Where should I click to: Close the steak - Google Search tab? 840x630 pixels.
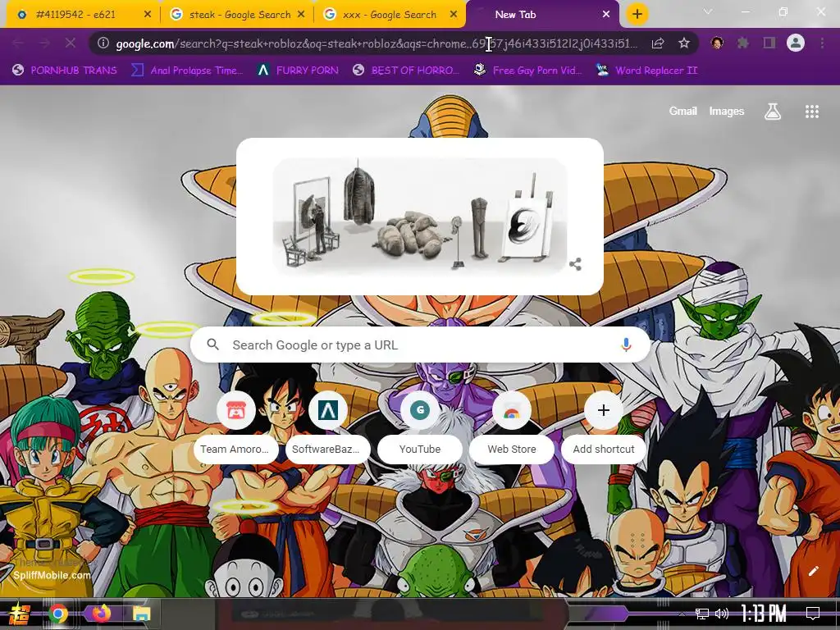tap(301, 15)
